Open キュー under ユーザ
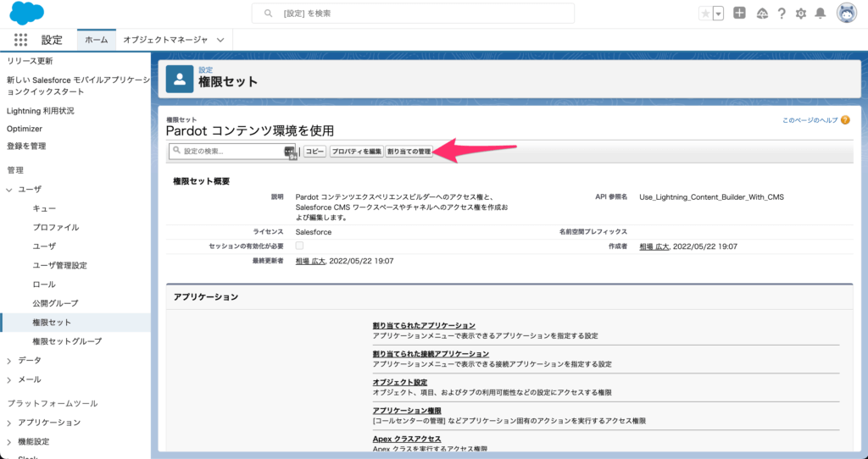This screenshot has width=868, height=459. [44, 208]
